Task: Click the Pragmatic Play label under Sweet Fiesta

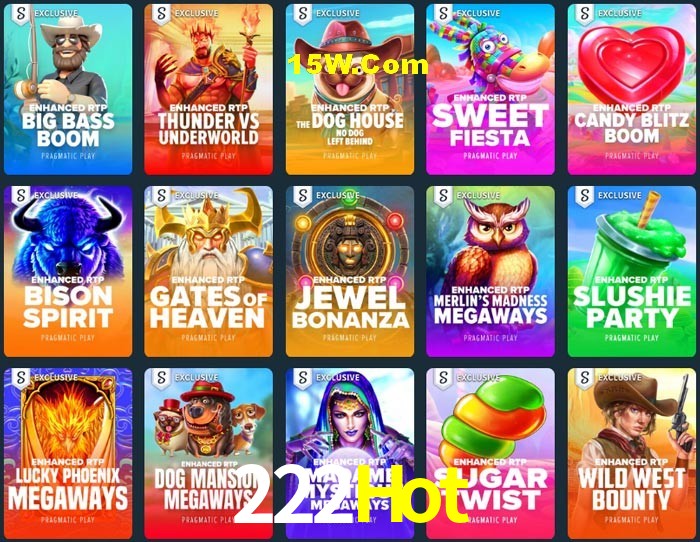Action: click(x=490, y=156)
